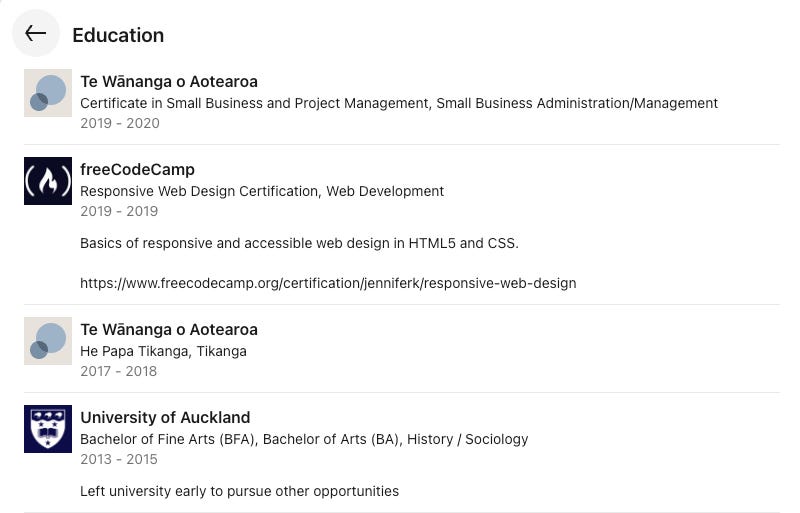800x513 pixels.
Task: Open Te Wānanga o Aotearoa above the Small Business certificate
Action: pos(168,81)
